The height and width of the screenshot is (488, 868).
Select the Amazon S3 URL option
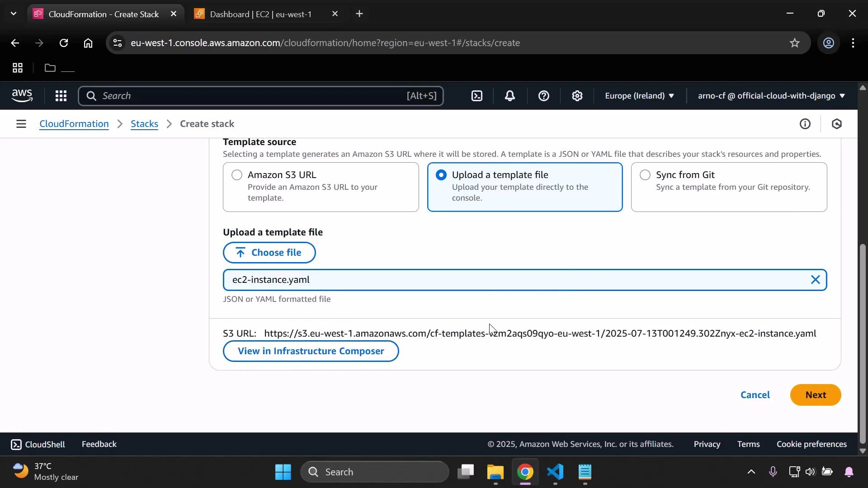point(237,175)
